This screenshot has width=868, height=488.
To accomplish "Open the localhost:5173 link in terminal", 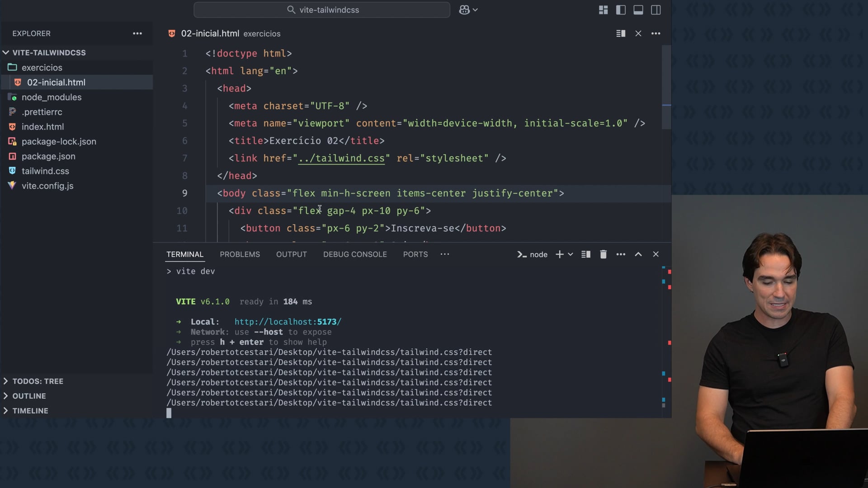I will (x=288, y=322).
